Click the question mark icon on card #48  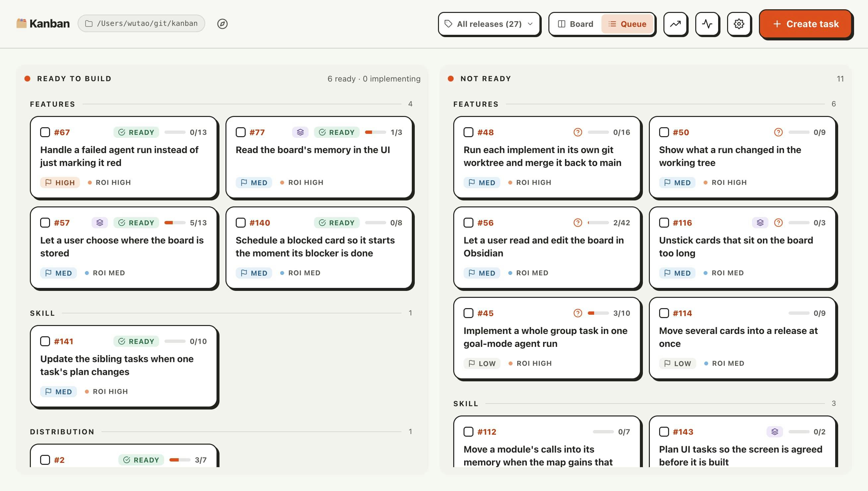point(578,132)
